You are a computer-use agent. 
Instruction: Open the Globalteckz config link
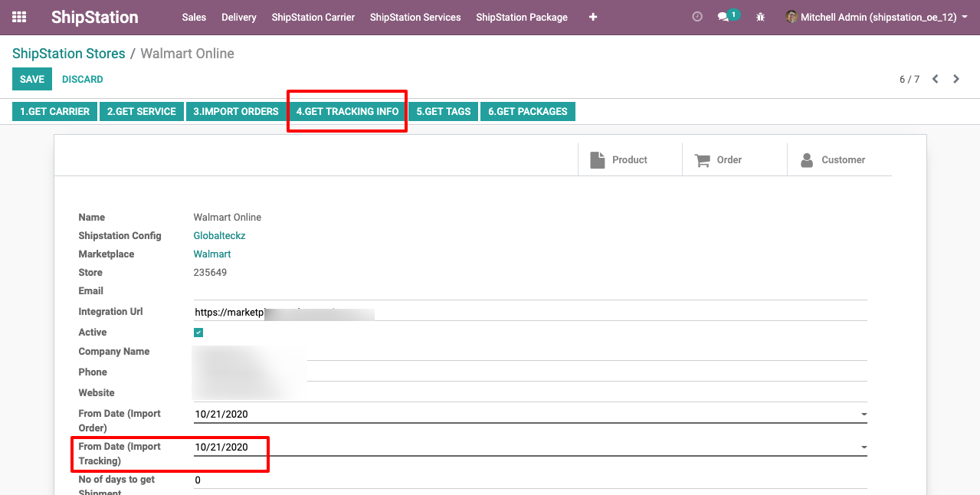[219, 236]
